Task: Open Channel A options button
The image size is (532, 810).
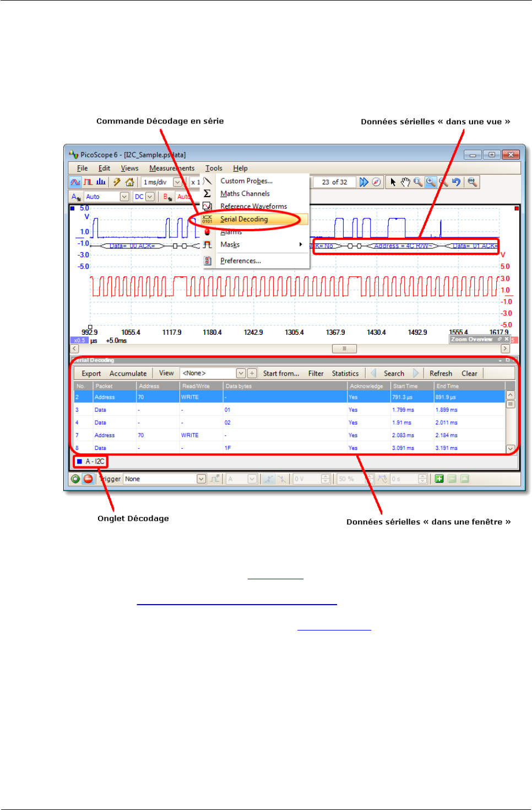Action: 76,197
